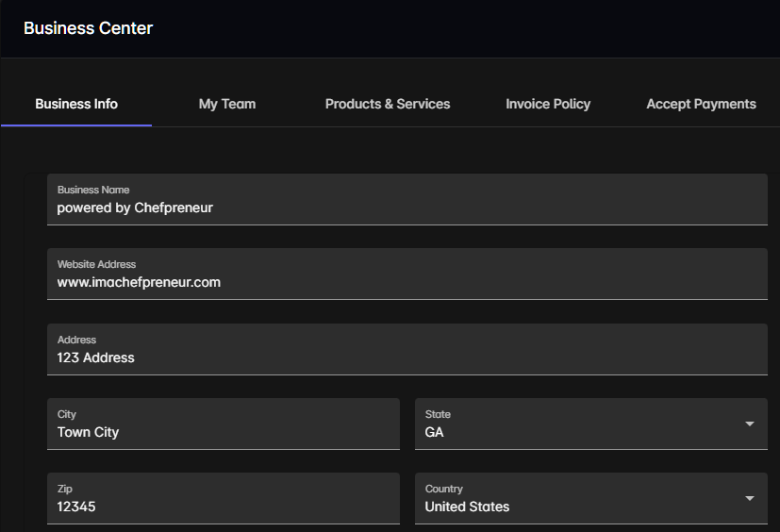The image size is (780, 532).
Task: Expand the Country dropdown arrow
Action: [749, 498]
